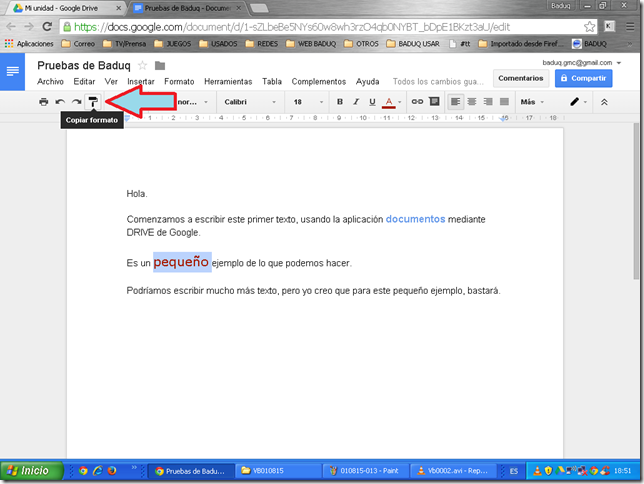The image size is (644, 484).
Task: Open the Ayuda menu
Action: click(x=368, y=81)
